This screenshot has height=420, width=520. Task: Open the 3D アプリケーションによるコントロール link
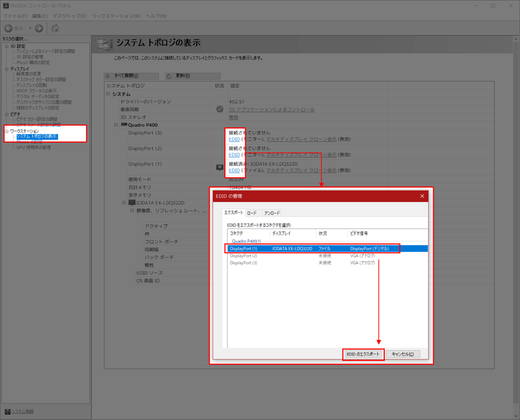[x=272, y=110]
